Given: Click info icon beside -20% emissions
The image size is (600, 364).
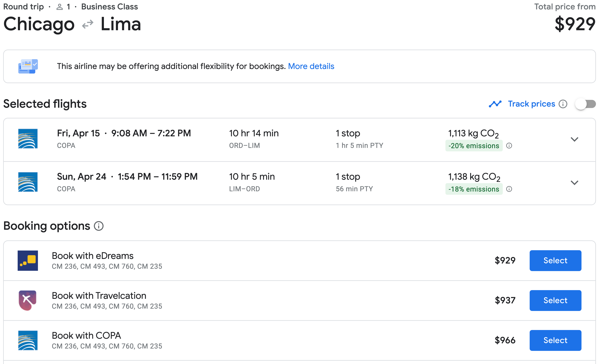Looking at the screenshot, I should click(509, 146).
